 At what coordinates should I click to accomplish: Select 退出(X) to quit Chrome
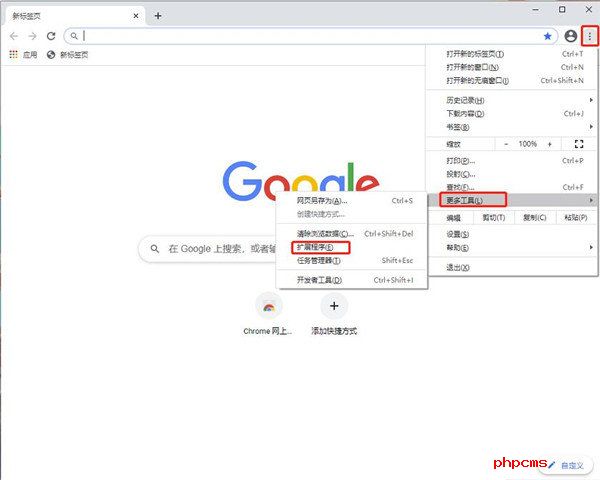click(x=512, y=268)
